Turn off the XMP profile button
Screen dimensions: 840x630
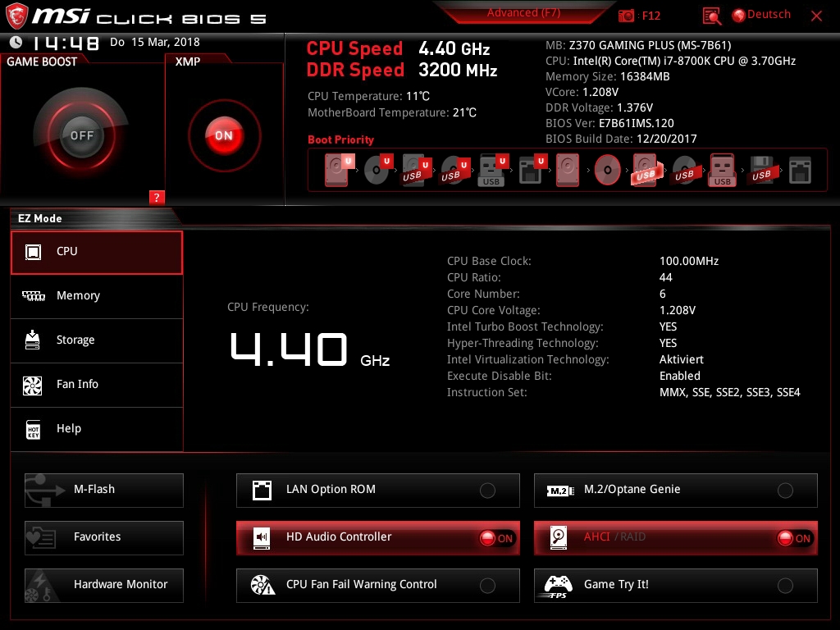(x=224, y=135)
